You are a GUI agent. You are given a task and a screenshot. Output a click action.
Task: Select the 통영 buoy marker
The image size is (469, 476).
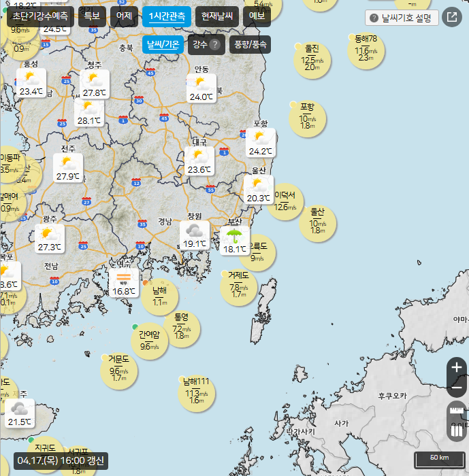click(x=182, y=329)
